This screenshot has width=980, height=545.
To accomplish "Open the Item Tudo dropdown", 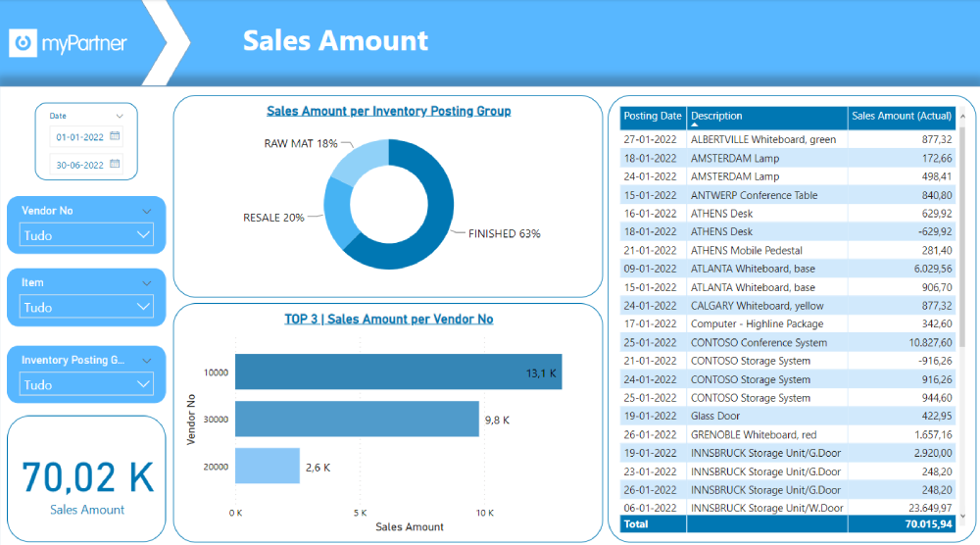I will [x=86, y=307].
